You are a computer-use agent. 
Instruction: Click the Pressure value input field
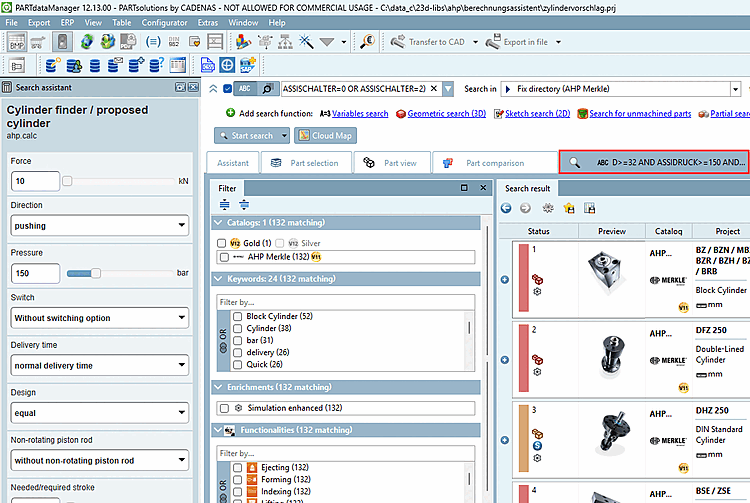35,273
